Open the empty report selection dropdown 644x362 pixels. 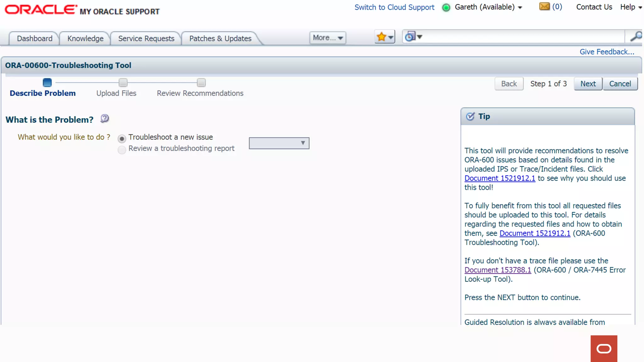[x=279, y=143]
